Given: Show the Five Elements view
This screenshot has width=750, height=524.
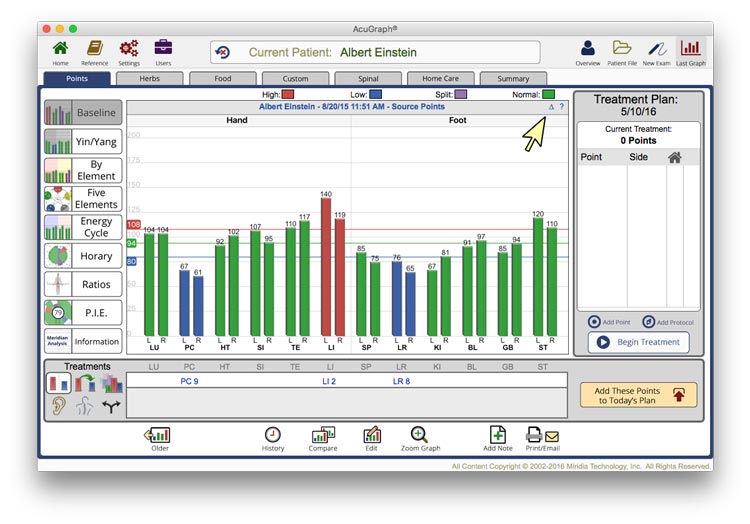Looking at the screenshot, I should [x=83, y=198].
